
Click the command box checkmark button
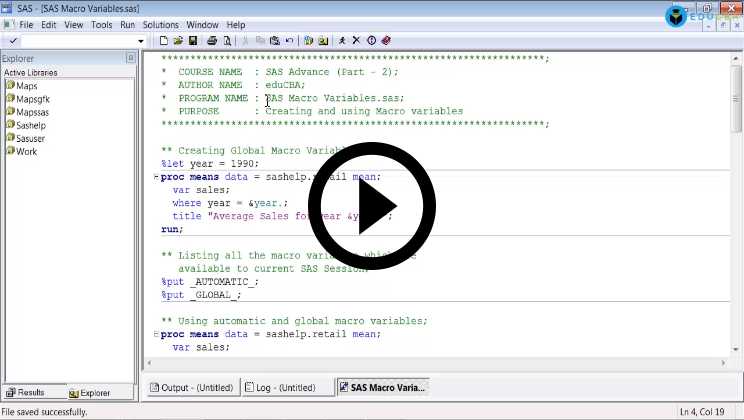click(x=12, y=41)
